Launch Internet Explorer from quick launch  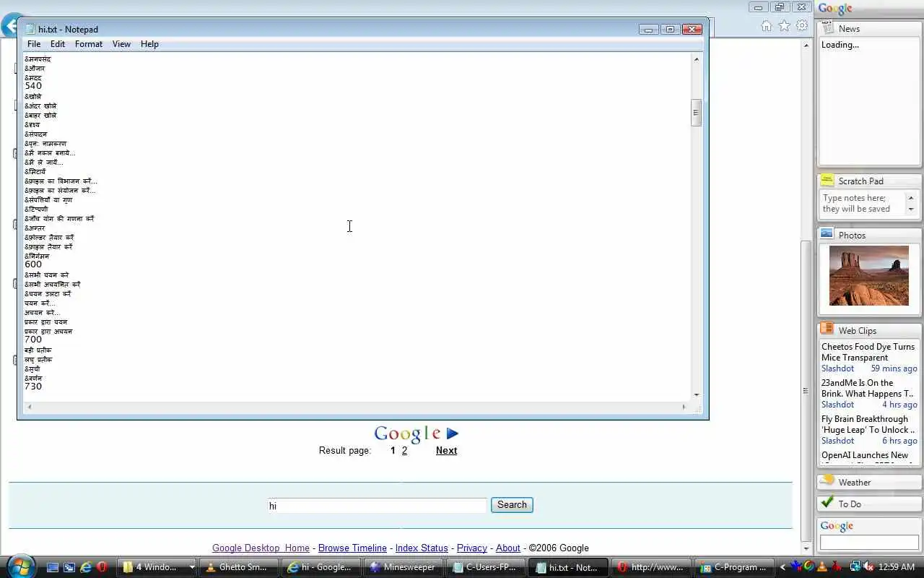86,567
